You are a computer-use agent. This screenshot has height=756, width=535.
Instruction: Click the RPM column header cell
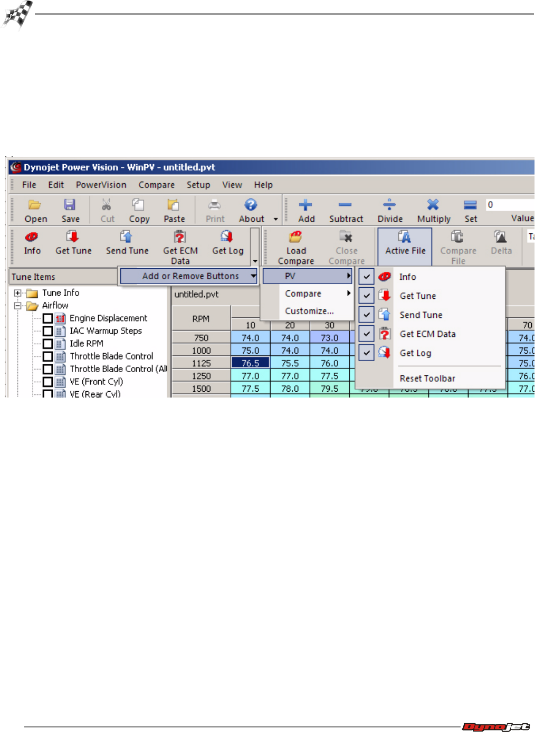click(201, 319)
